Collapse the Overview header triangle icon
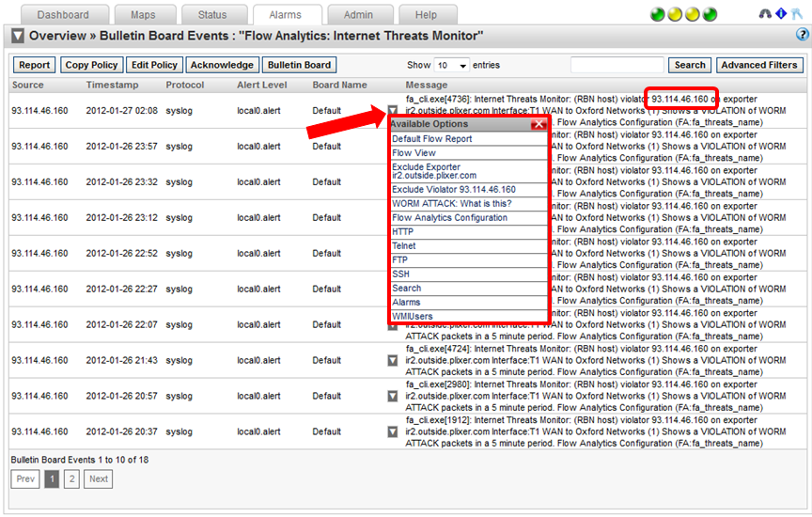This screenshot has width=812, height=517. coord(18,37)
